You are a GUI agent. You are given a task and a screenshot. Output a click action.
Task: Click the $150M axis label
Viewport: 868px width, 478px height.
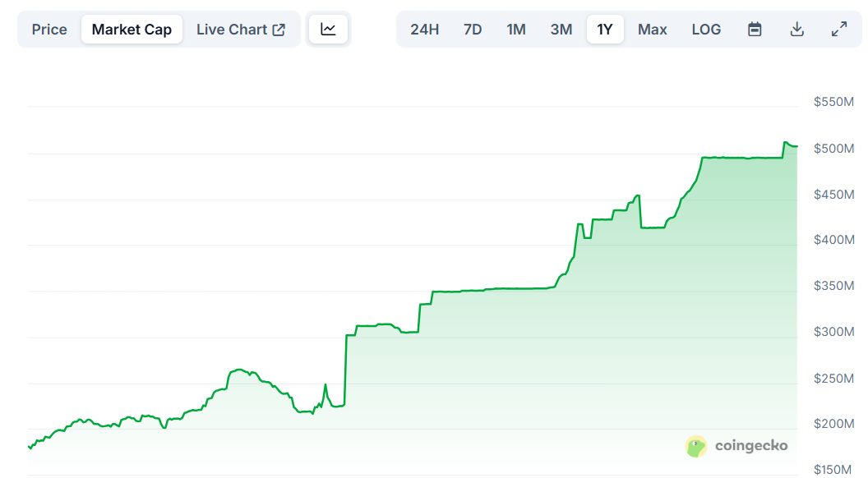[833, 469]
